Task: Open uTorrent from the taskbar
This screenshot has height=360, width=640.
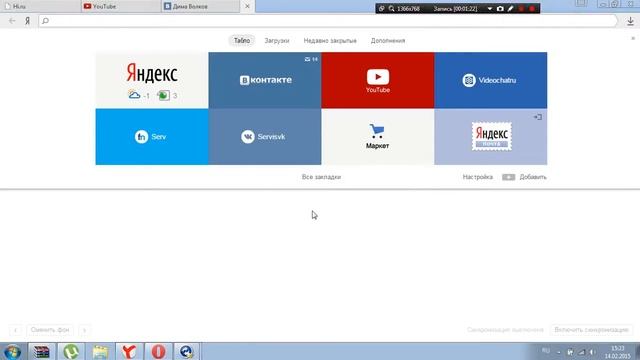Action: (71, 351)
